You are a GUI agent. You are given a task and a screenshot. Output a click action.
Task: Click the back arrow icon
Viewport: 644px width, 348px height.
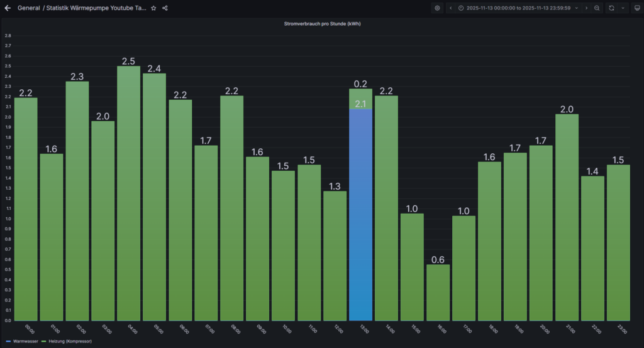[8, 8]
